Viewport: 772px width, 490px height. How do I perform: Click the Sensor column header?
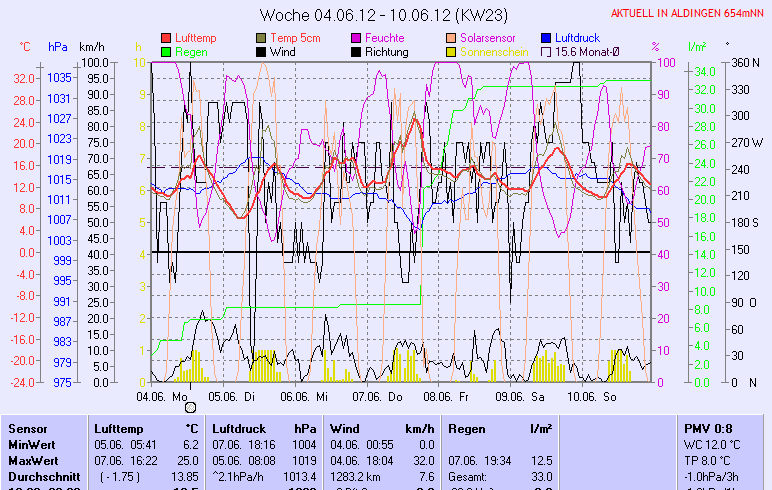pos(27,428)
